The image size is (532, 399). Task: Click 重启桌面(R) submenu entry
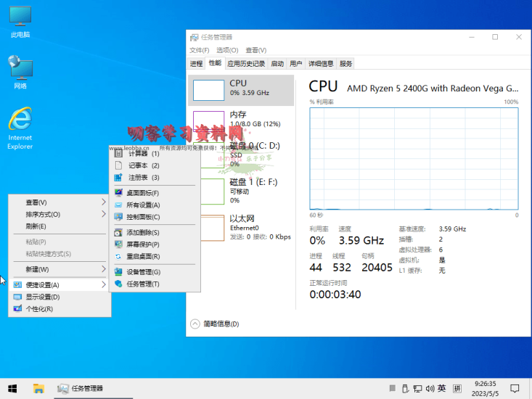click(155, 257)
